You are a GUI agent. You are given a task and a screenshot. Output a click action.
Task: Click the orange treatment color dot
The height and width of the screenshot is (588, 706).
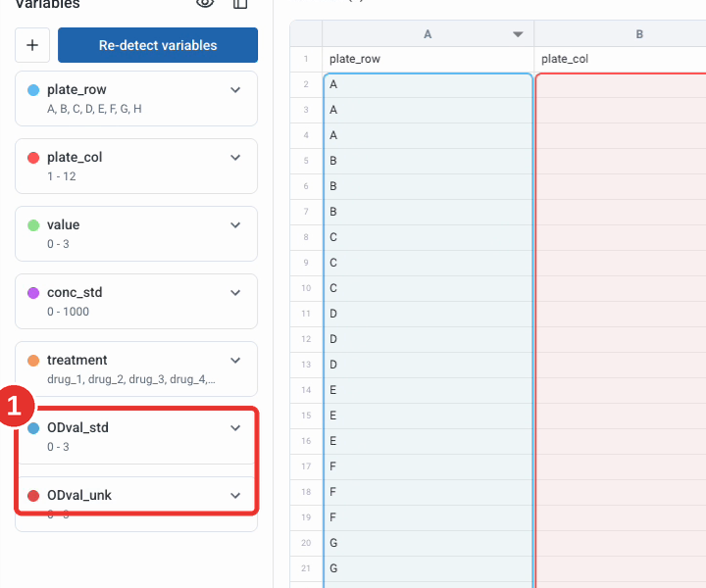pyautogui.click(x=33, y=361)
